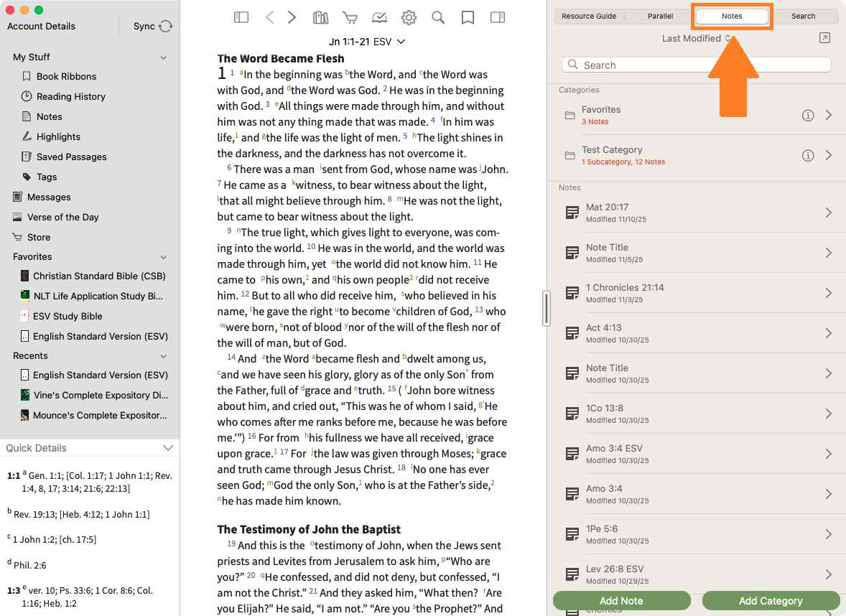Toggle the left sidebar panel icon
Viewport: 846px width, 616px height.
(x=241, y=17)
